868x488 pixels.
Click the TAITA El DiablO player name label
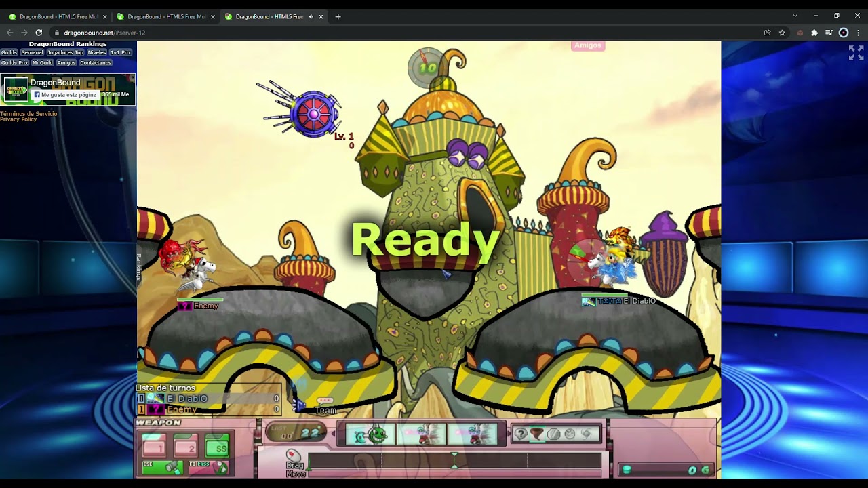pos(625,301)
